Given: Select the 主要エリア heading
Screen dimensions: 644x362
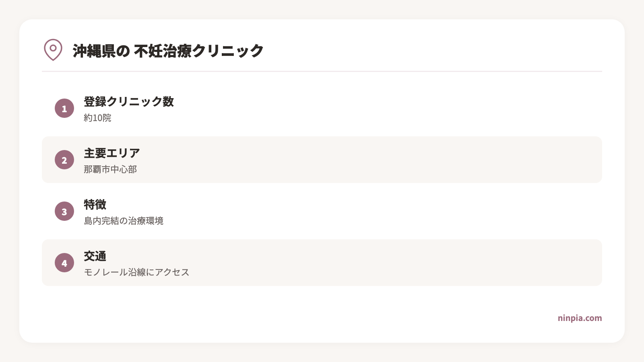Looking at the screenshot, I should 112,153.
